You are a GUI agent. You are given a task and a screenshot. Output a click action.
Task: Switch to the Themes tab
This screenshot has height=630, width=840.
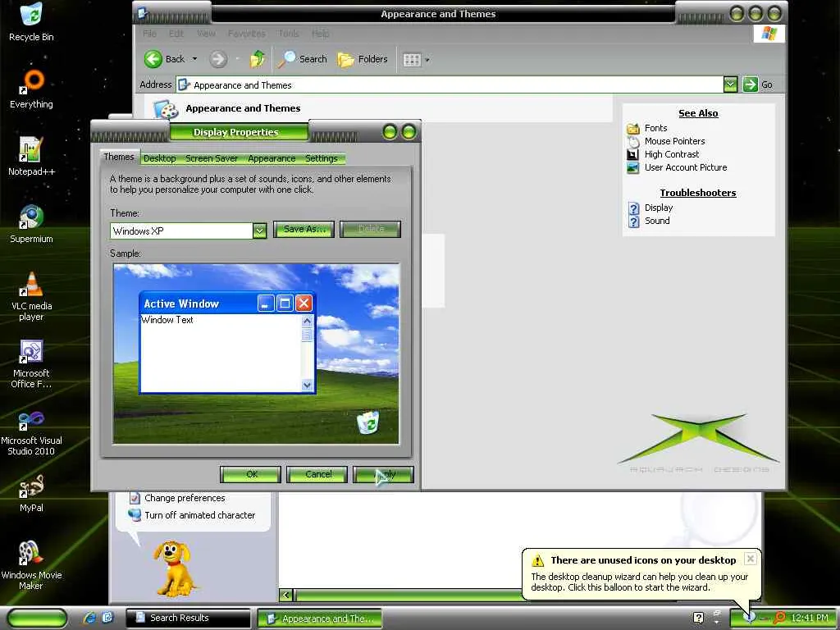coord(119,157)
